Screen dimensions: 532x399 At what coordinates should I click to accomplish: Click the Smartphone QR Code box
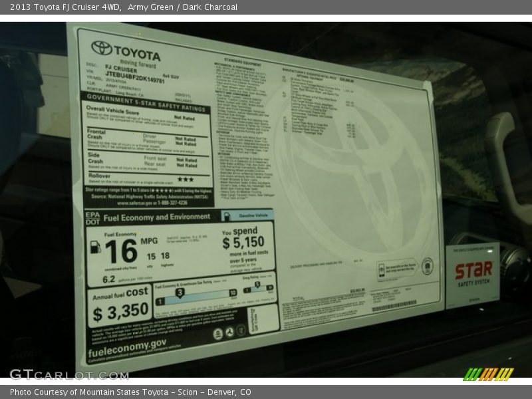pos(263,319)
